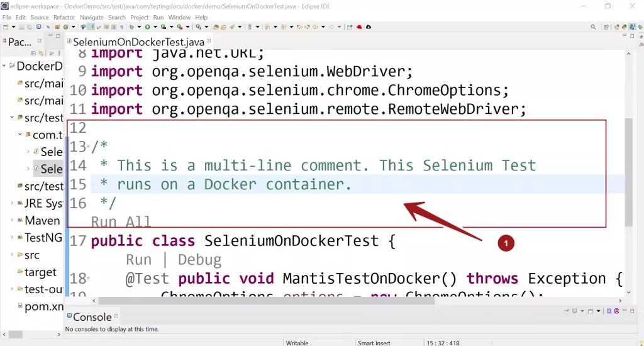644x346 pixels.
Task: Open the Window menu
Action: [x=179, y=17]
